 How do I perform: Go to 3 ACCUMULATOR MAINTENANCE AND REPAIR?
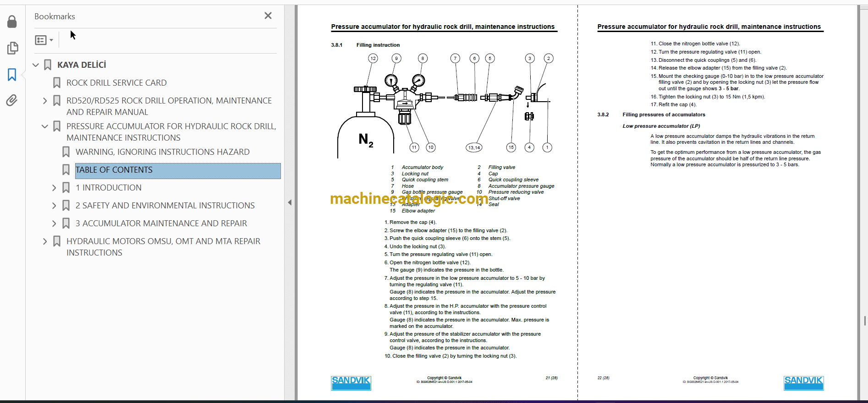(x=161, y=223)
